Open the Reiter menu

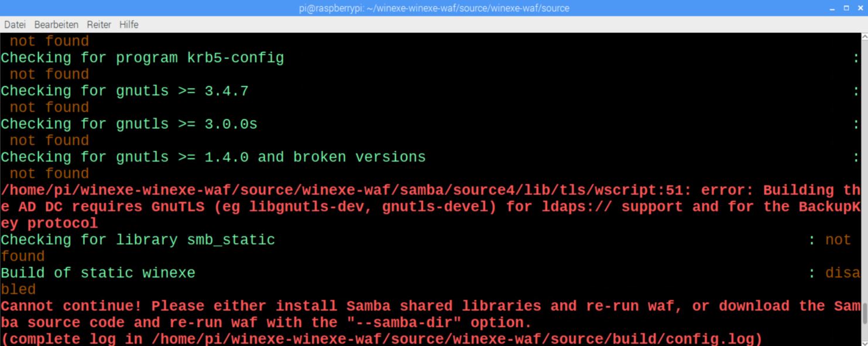pos(99,25)
